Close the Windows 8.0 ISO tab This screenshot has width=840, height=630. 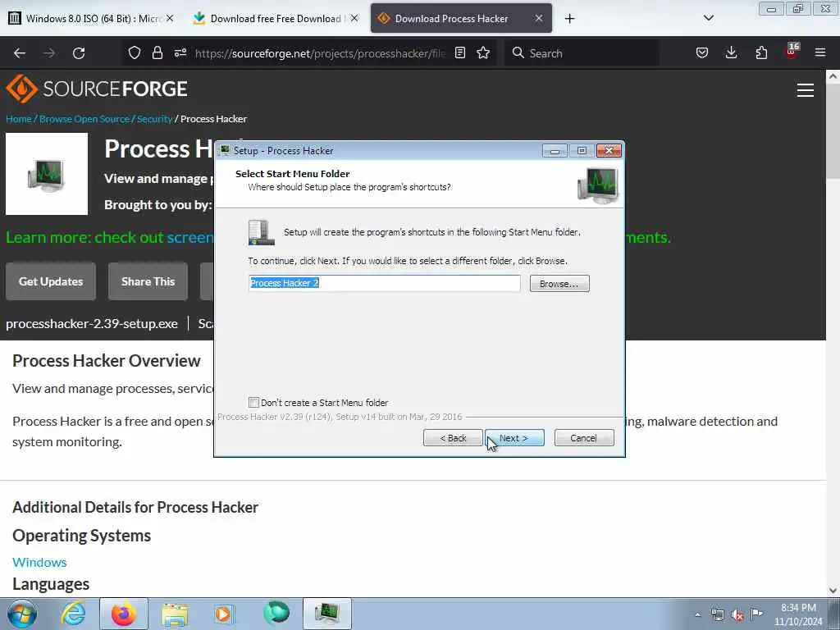(x=170, y=18)
